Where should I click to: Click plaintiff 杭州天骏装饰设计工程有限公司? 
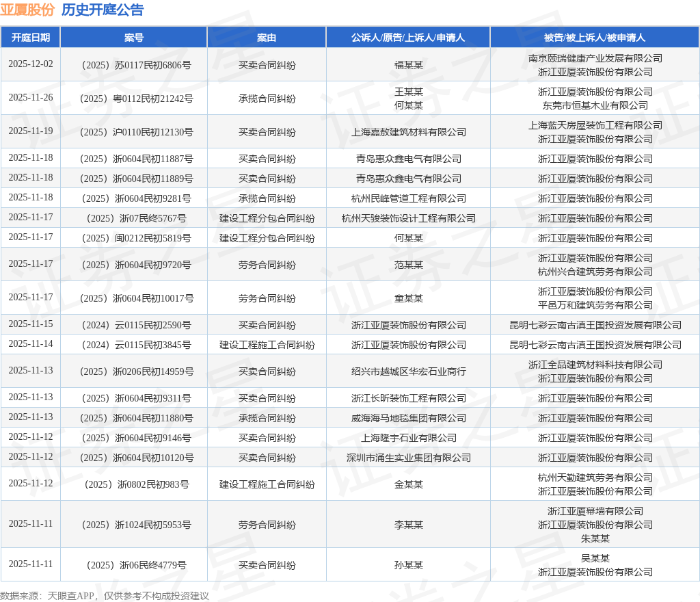tap(409, 218)
